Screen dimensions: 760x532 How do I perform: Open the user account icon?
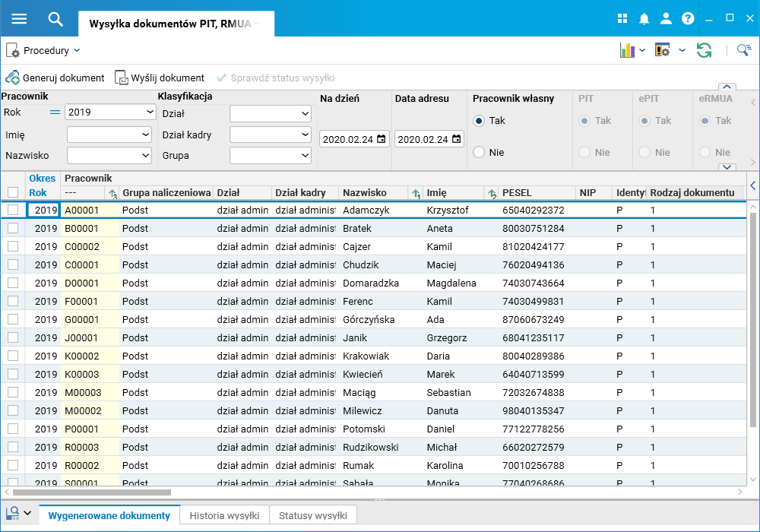click(666, 19)
